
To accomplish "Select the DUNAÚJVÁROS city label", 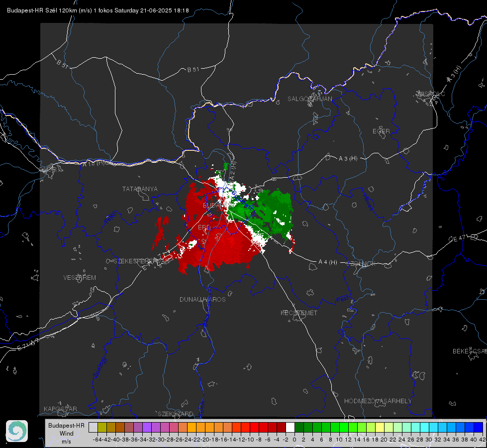I will tap(202, 299).
